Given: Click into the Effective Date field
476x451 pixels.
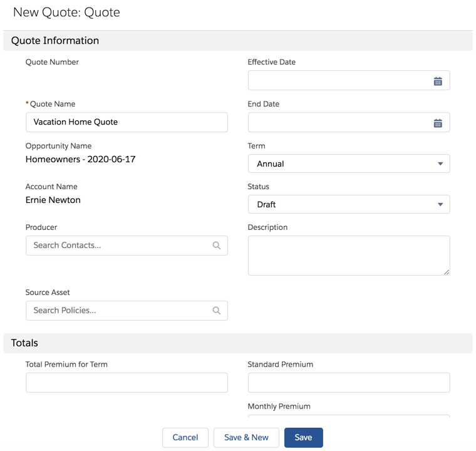Looking at the screenshot, I should click(x=349, y=80).
